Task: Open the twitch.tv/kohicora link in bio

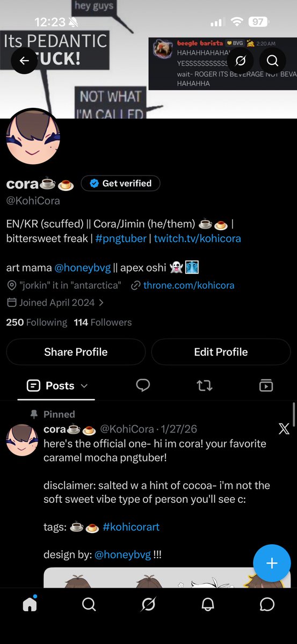Action: click(x=198, y=238)
